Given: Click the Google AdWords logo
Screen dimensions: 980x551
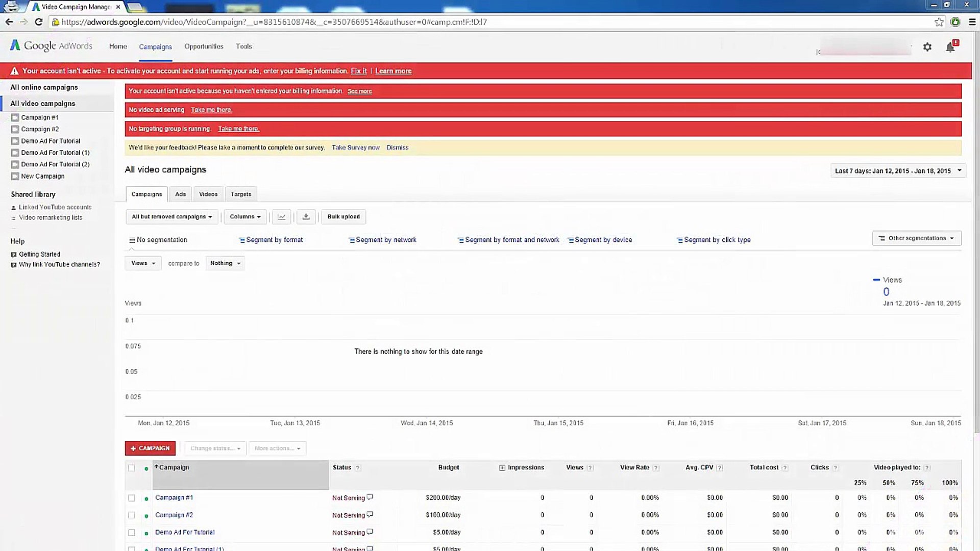Looking at the screenshot, I should point(51,45).
